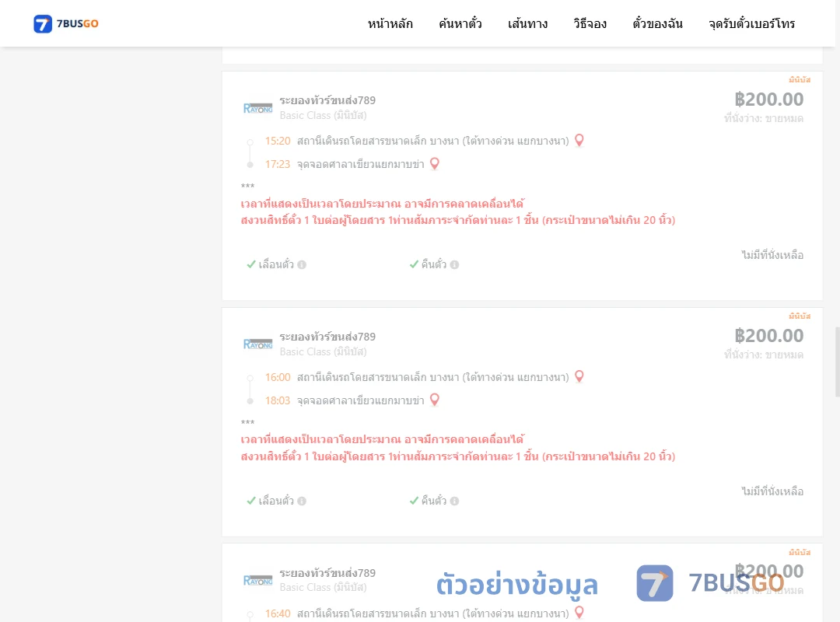Click ไม่มีที่นั่งเหลือ on the 16:00 trip

coord(772,491)
